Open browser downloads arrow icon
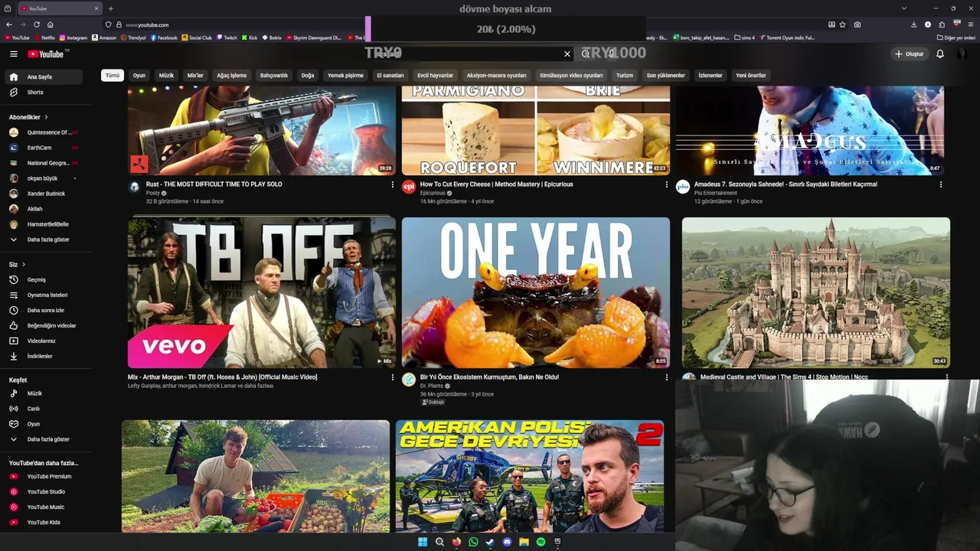 point(913,24)
